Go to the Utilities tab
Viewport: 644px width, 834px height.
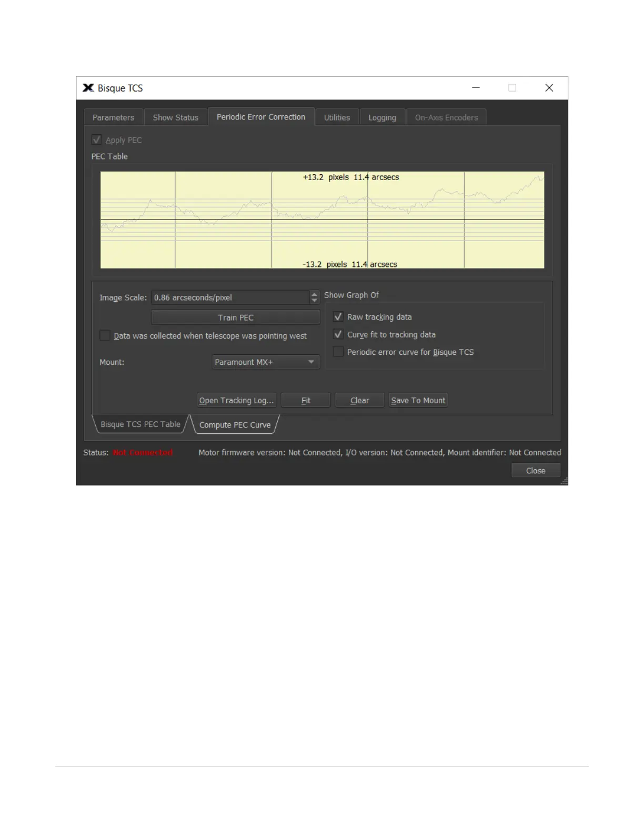[x=337, y=117]
